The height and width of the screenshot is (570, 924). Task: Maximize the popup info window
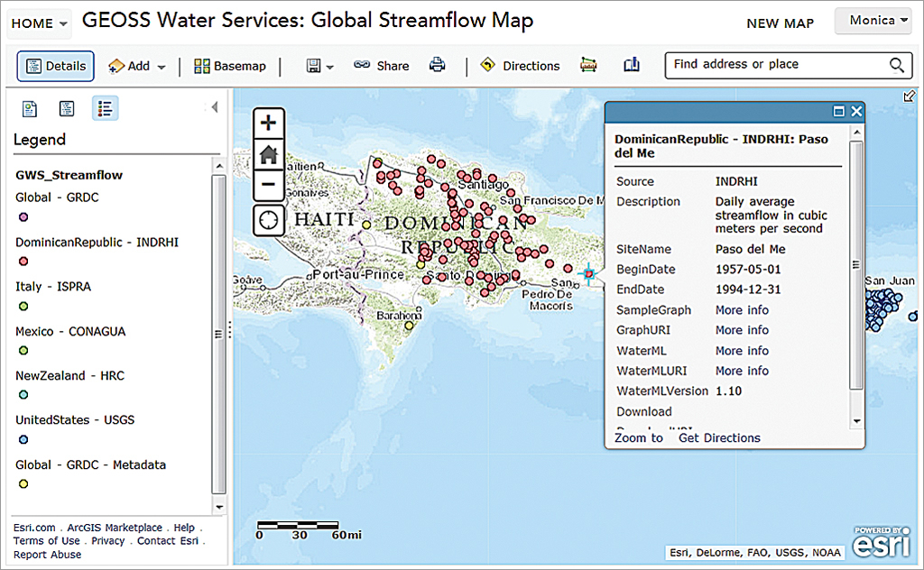click(838, 112)
